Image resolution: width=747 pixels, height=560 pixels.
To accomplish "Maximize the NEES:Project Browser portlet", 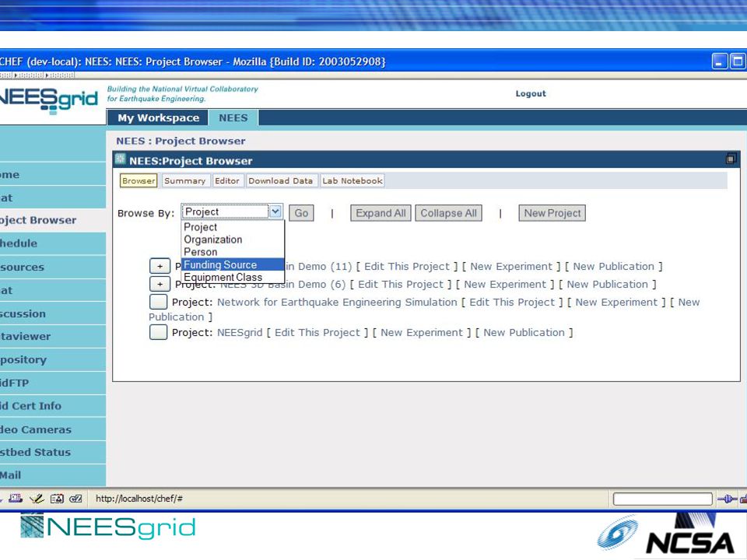I will coord(731,159).
